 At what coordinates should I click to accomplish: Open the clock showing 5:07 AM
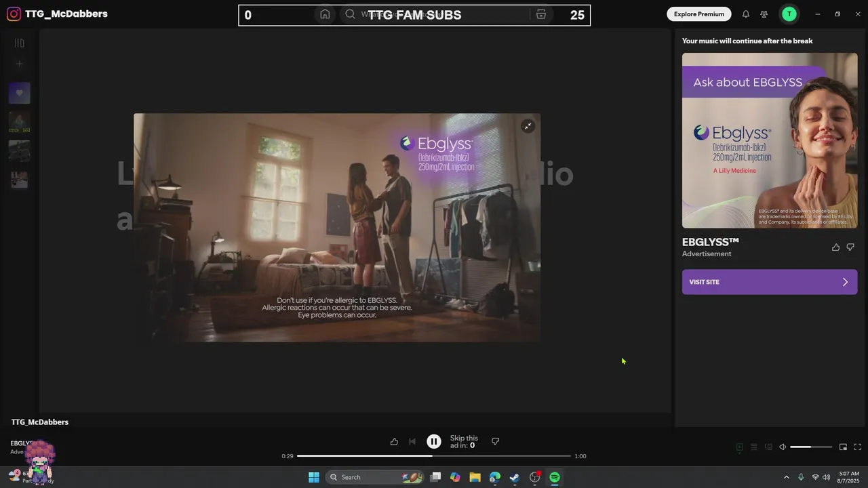coord(849,477)
